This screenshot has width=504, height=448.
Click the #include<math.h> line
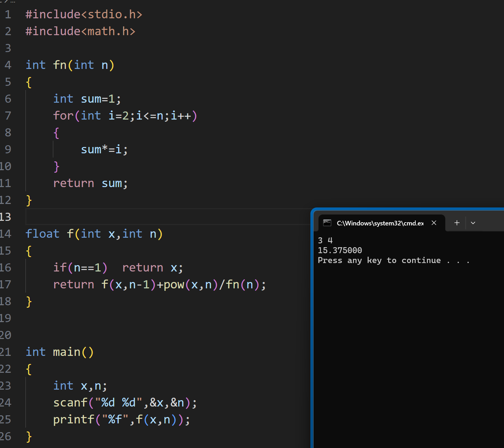tap(80, 31)
